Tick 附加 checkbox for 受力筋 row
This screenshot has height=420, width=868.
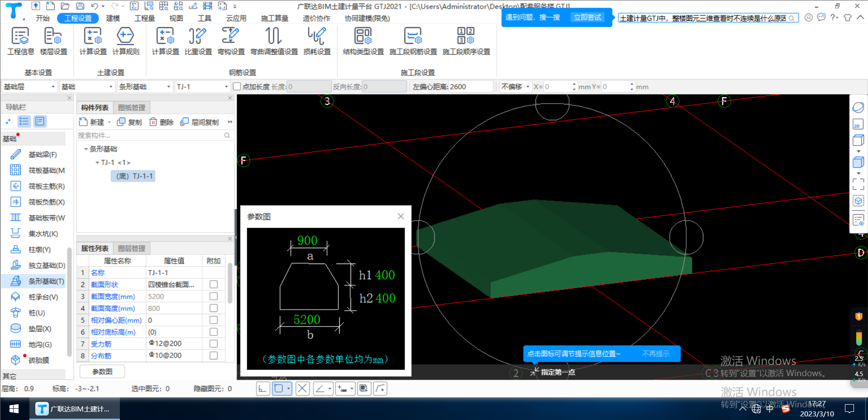pos(213,344)
